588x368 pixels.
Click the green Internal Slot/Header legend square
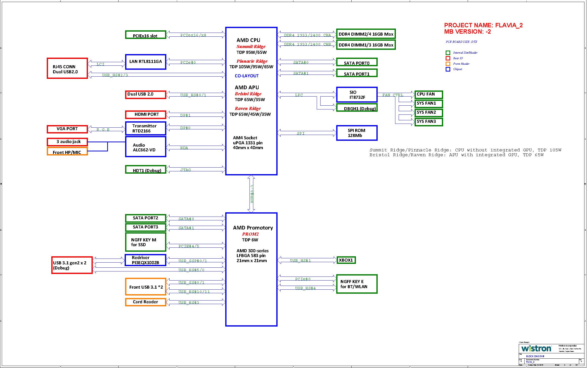tap(448, 53)
